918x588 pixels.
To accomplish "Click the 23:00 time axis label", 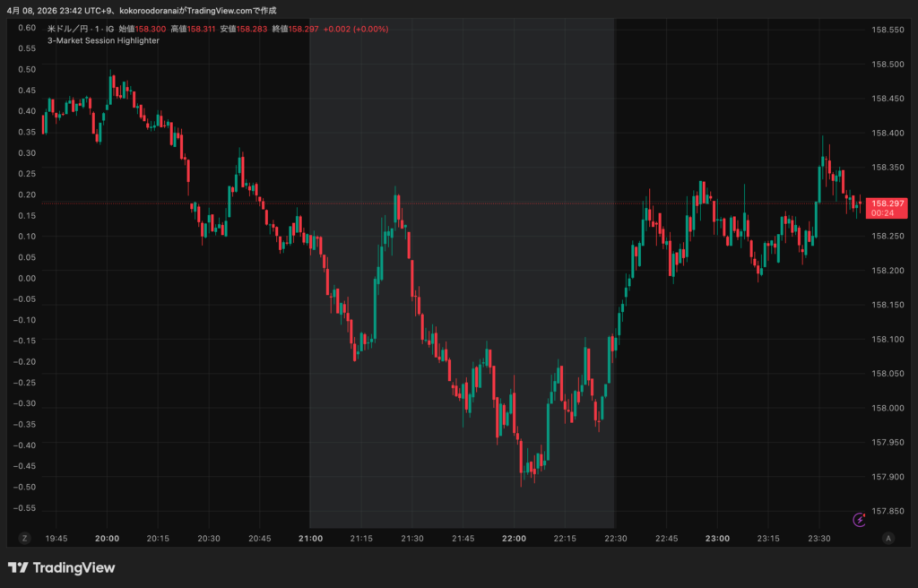I will 717,539.
